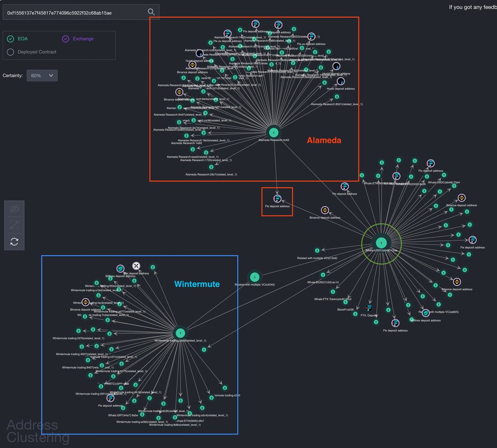This screenshot has width=497, height=448.
Task: Click the 'If you got any feedb' text
Action: (473, 7)
